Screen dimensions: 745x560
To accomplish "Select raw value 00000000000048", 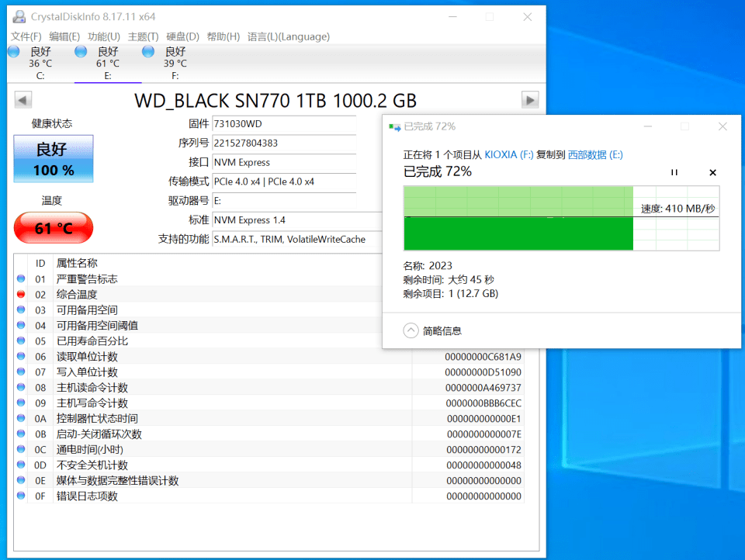I will tap(483, 465).
